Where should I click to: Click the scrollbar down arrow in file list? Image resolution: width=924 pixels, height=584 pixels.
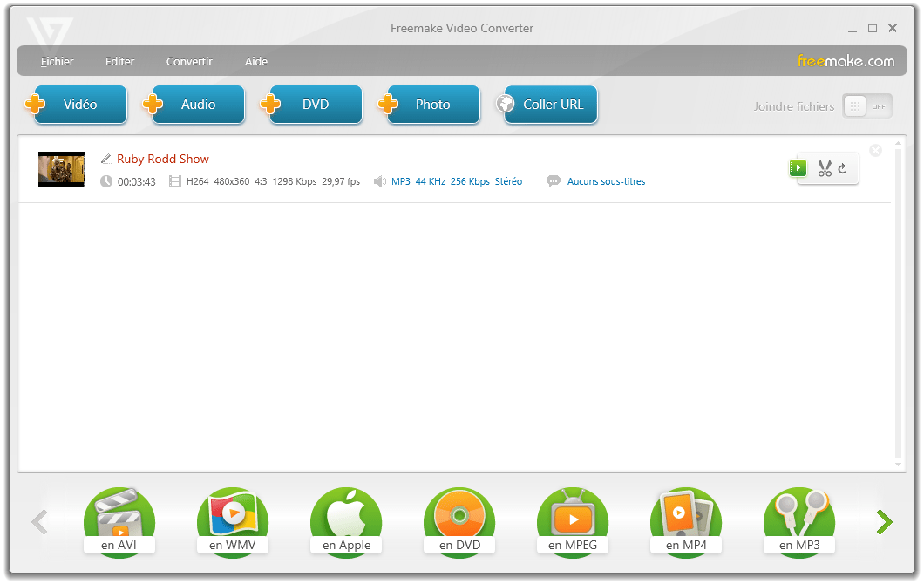[898, 465]
